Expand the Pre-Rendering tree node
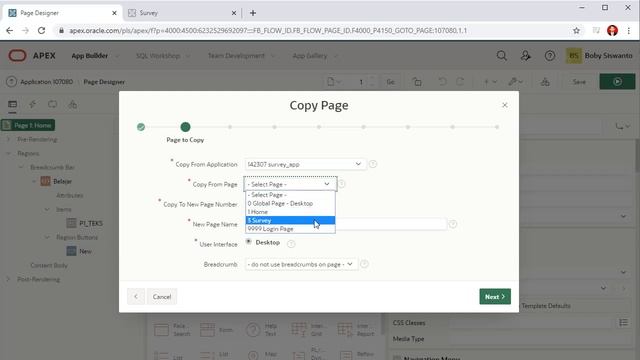 point(8,140)
